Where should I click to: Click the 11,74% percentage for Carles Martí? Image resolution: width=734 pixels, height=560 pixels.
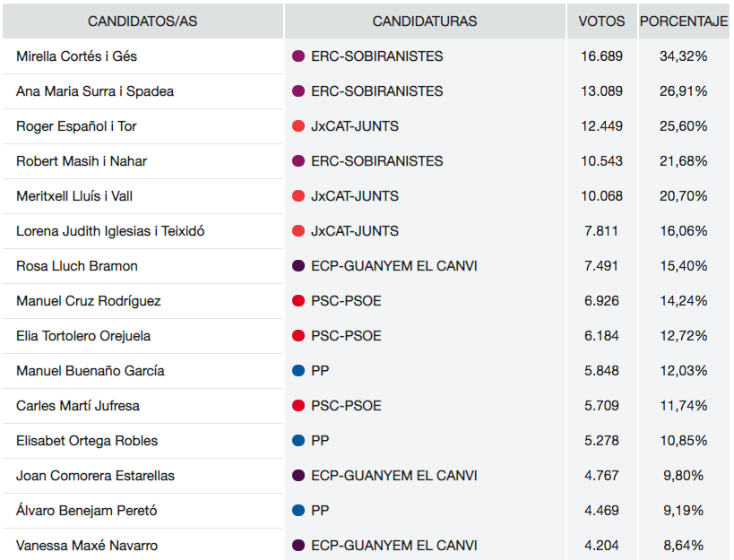click(x=685, y=406)
